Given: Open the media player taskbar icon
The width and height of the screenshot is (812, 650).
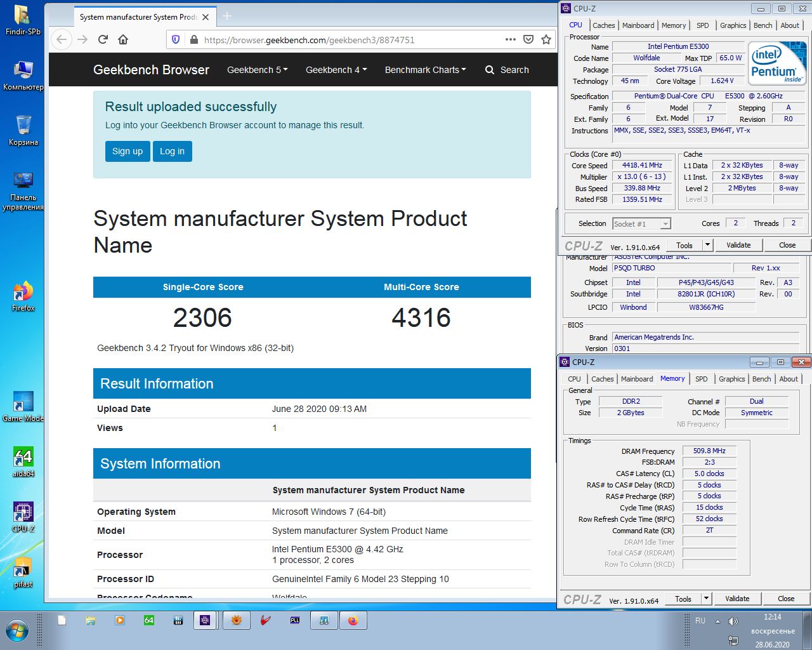Looking at the screenshot, I should pyautogui.click(x=120, y=621).
